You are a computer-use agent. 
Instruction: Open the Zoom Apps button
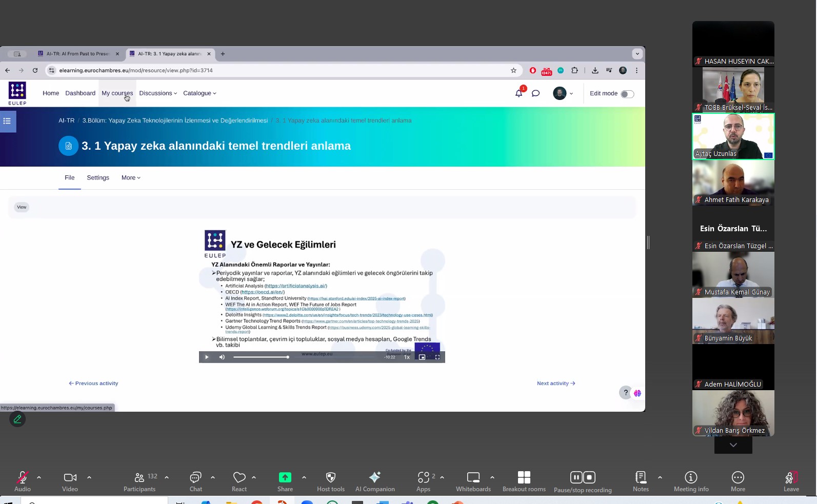pyautogui.click(x=424, y=481)
